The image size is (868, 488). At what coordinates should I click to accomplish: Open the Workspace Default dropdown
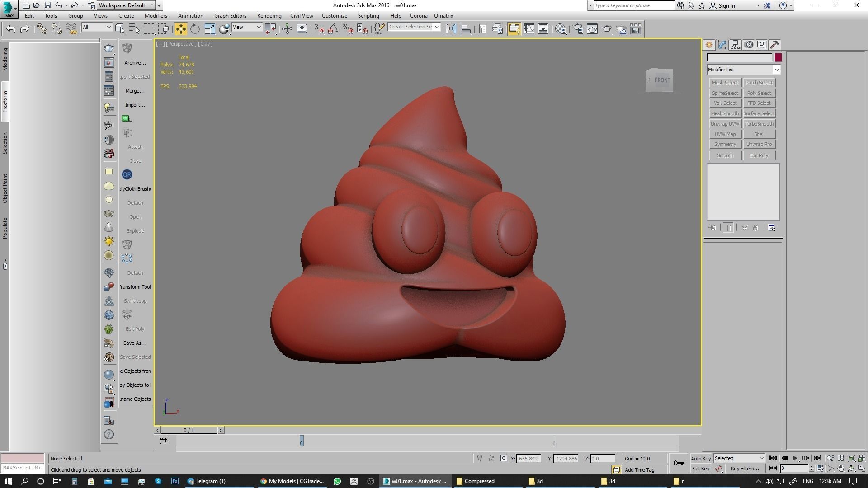(x=126, y=5)
